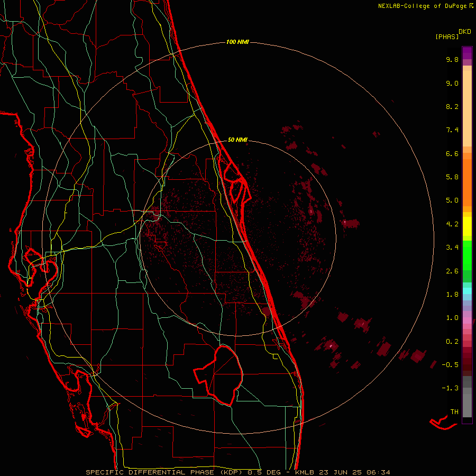
Task: Click the '9.8' value on the color scale
Action: [452, 59]
